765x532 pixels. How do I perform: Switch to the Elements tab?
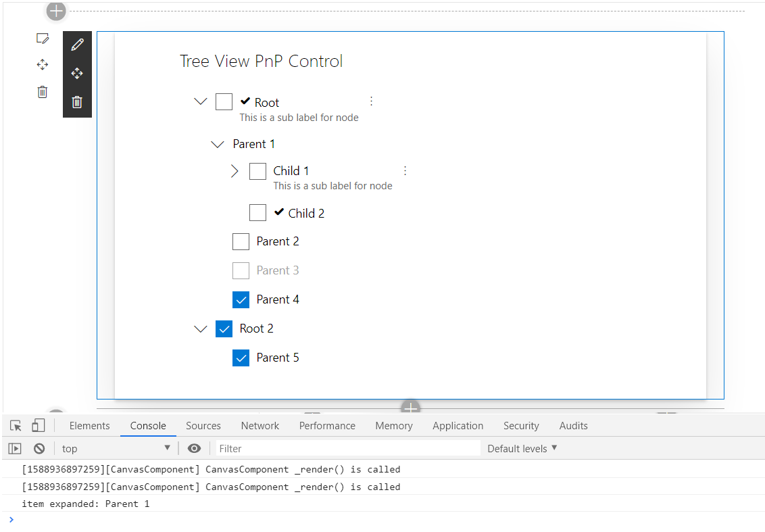click(89, 426)
